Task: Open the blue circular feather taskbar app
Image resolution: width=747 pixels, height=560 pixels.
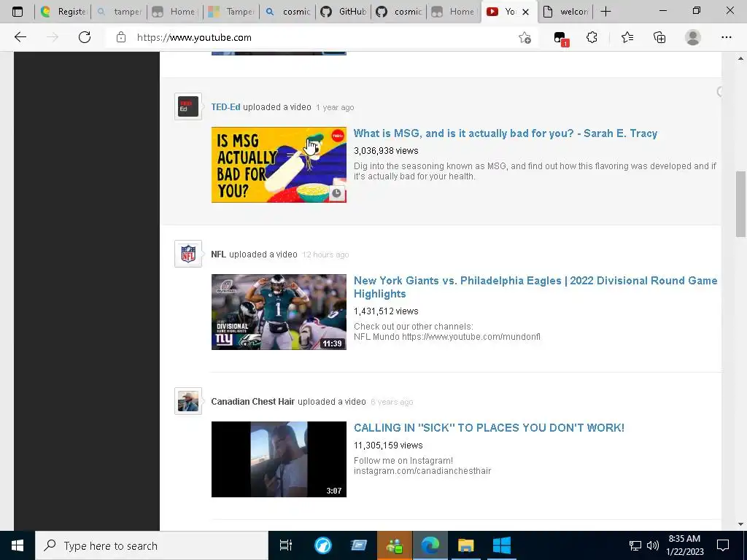Action: pos(323,545)
